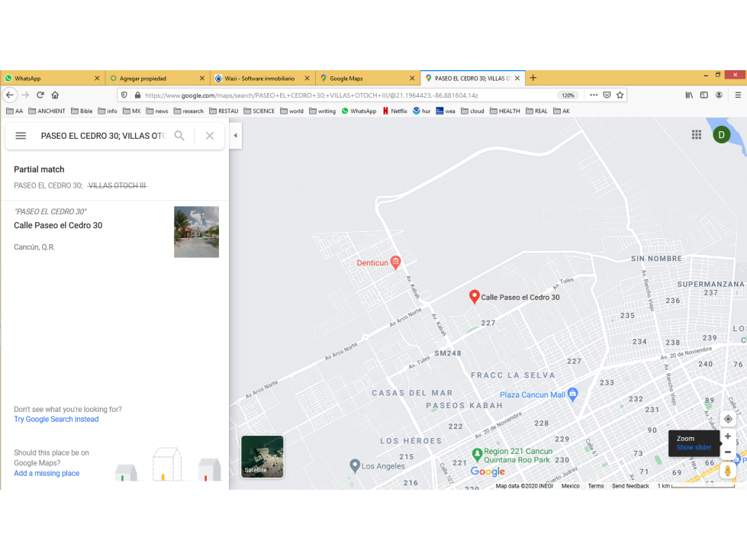Open the AA bookmarks folder
The height and width of the screenshot is (560, 747).
[x=14, y=111]
